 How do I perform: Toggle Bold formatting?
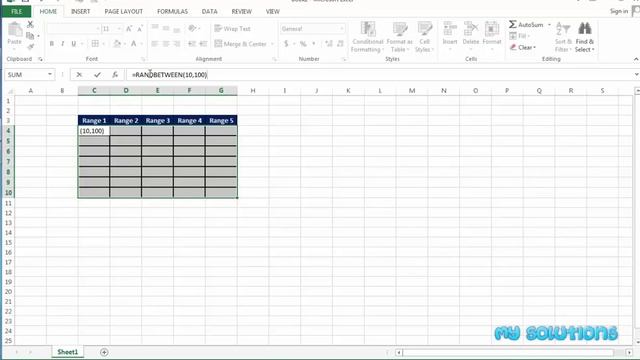pos(52,44)
